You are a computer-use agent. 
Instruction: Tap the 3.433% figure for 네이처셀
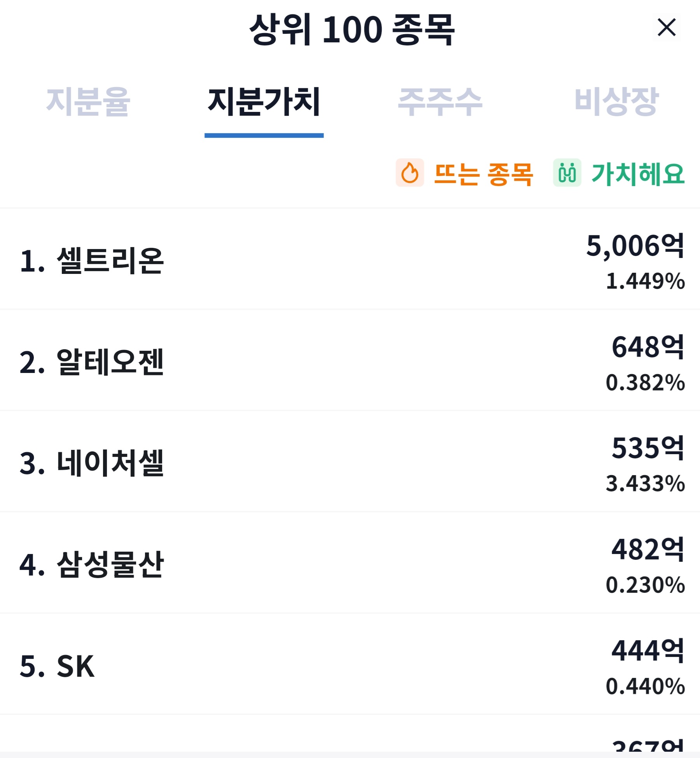coord(645,484)
